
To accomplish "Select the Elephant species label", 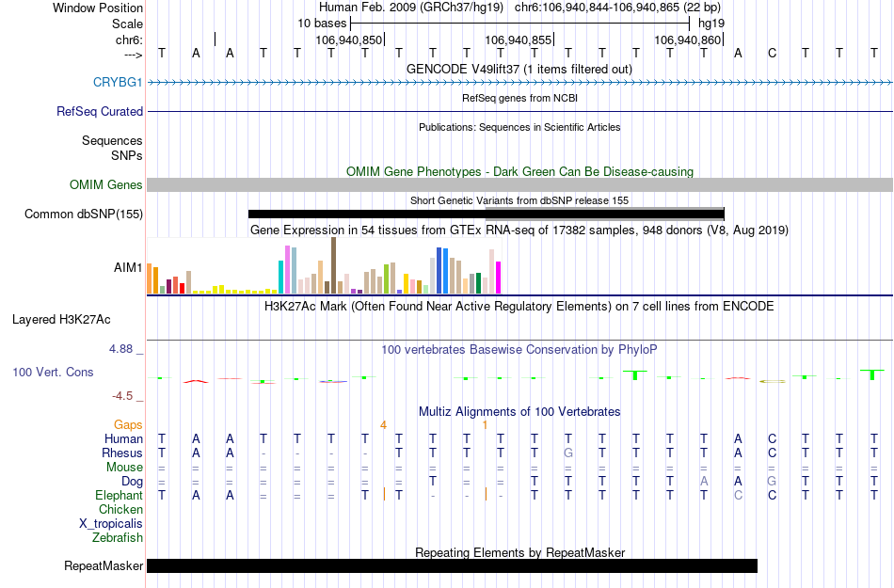I will [119, 495].
